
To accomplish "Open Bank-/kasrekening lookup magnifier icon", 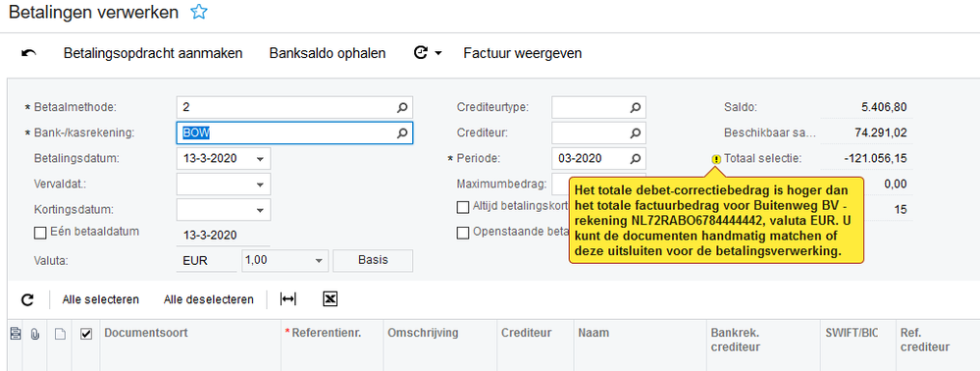I will (402, 132).
